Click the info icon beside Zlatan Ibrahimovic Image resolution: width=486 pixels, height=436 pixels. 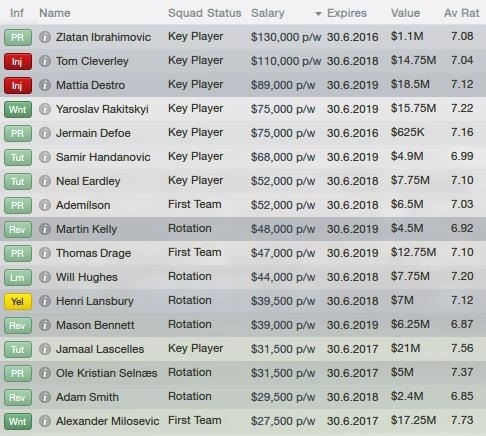coord(45,37)
